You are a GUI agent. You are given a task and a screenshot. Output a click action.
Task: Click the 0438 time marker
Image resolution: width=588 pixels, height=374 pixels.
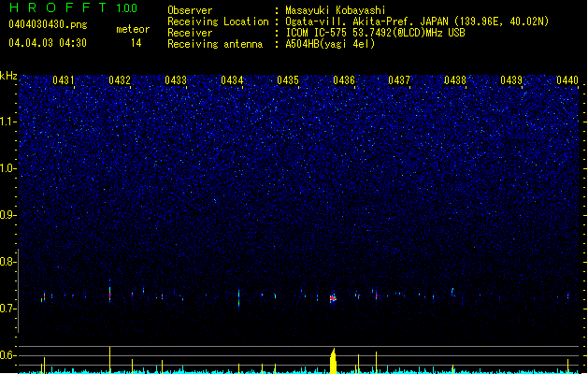(x=455, y=80)
